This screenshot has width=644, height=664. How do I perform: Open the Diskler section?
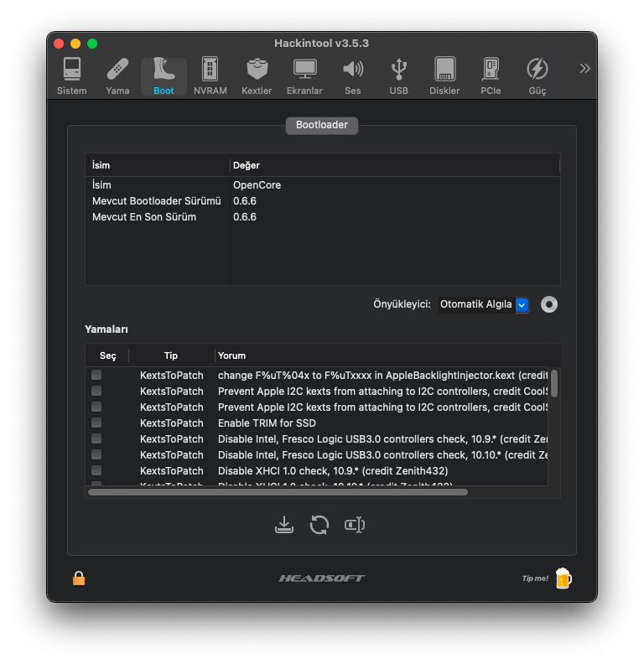coord(444,75)
